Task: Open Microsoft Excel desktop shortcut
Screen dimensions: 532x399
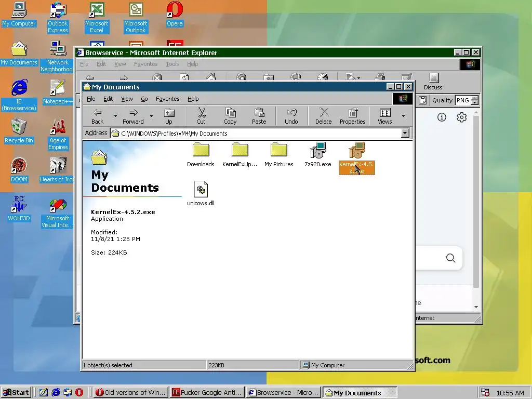Action: (x=97, y=18)
